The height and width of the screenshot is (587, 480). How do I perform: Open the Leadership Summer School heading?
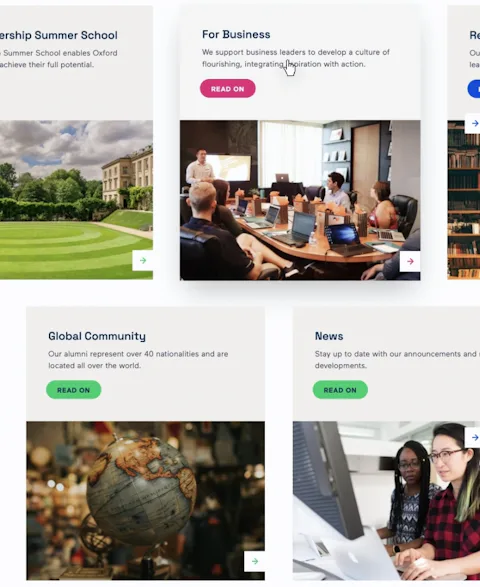pyautogui.click(x=59, y=35)
